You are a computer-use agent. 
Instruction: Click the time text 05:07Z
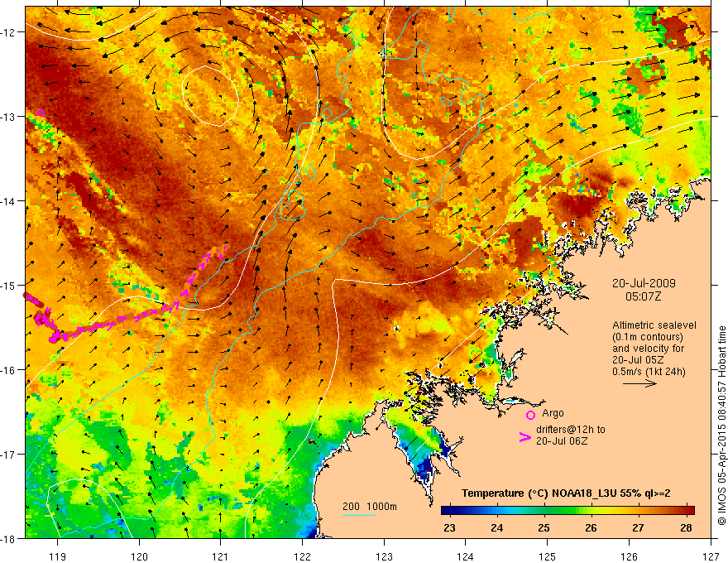click(644, 296)
